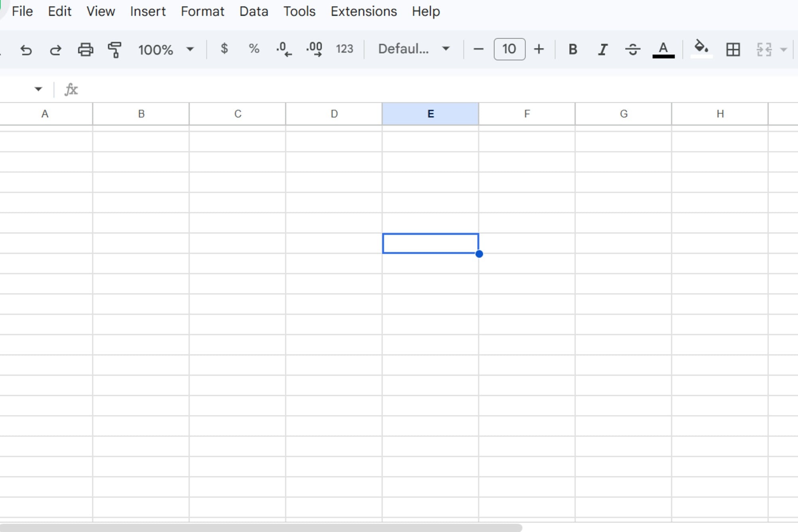Expand the Name box dropdown arrow
The image size is (798, 532).
(x=38, y=89)
